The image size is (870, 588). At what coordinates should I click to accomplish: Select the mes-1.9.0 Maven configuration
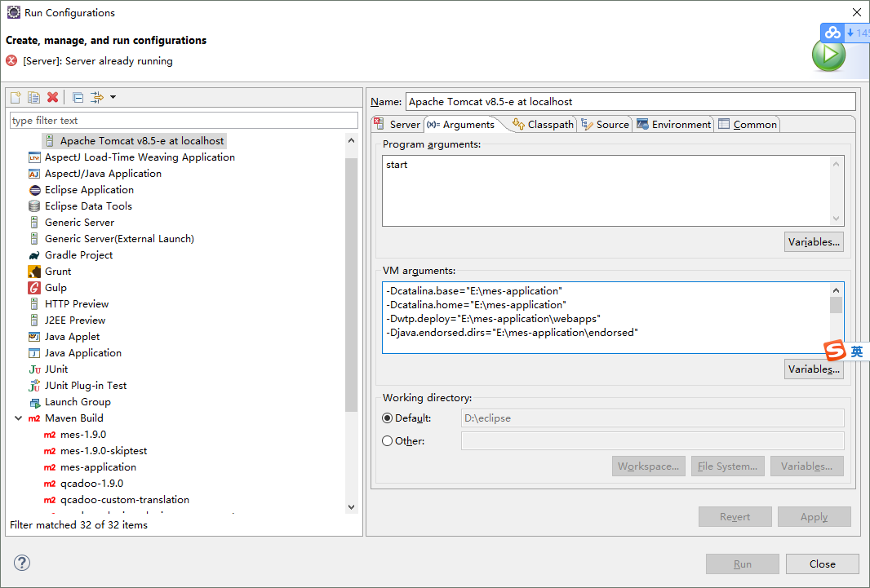click(83, 435)
